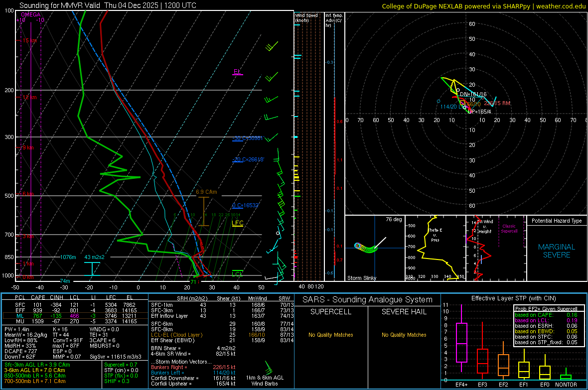Click the 'DN=161/16' hodograph label
Image resolution: width=588 pixels, height=390 pixels.
tap(473, 95)
